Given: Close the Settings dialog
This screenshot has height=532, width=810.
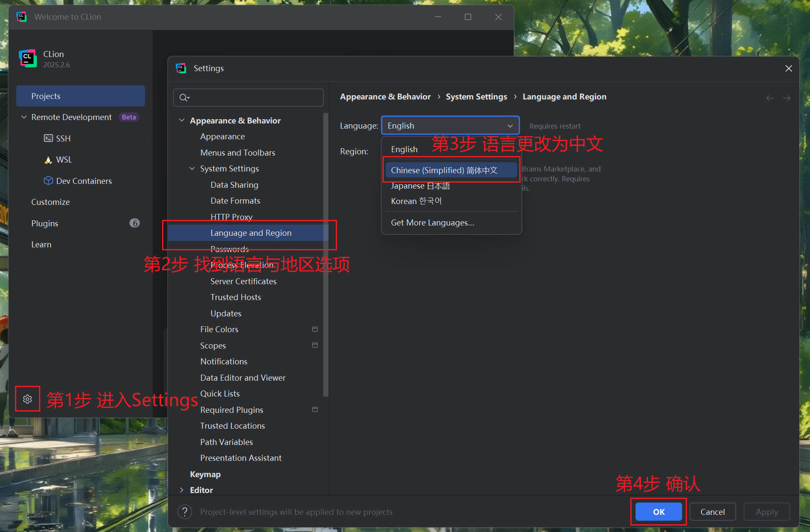Looking at the screenshot, I should pos(789,69).
